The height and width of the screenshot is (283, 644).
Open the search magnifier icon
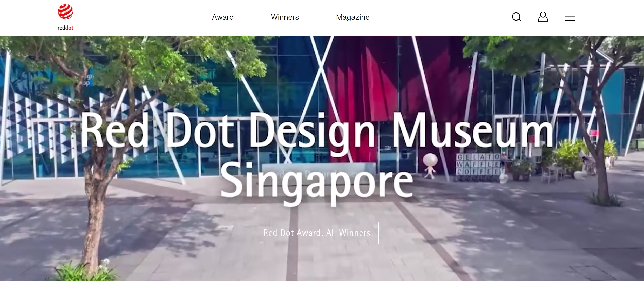click(x=517, y=17)
